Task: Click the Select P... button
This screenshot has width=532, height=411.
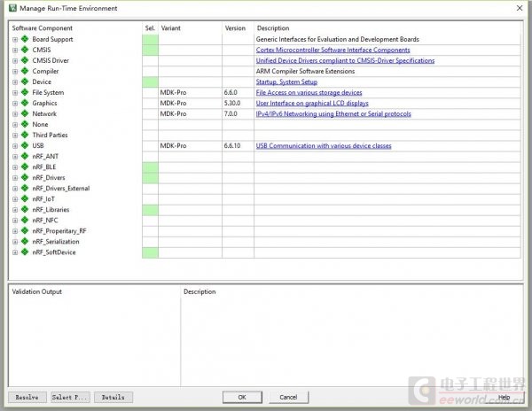Action: click(71, 397)
